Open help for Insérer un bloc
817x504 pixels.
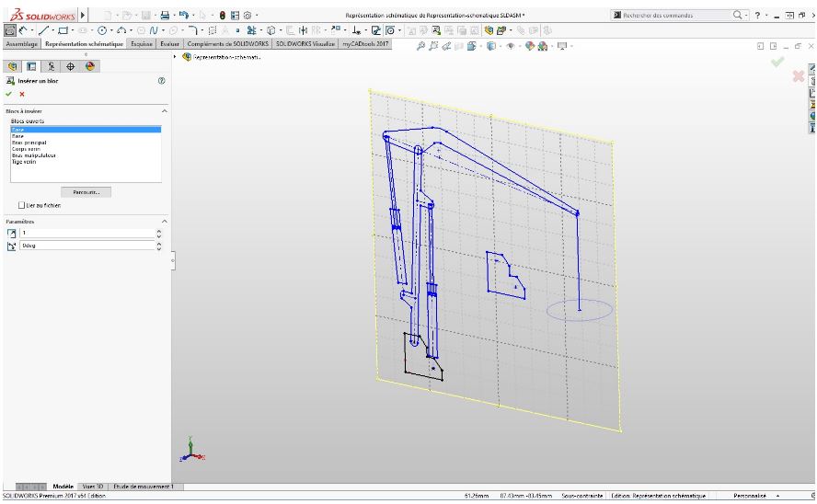point(162,81)
